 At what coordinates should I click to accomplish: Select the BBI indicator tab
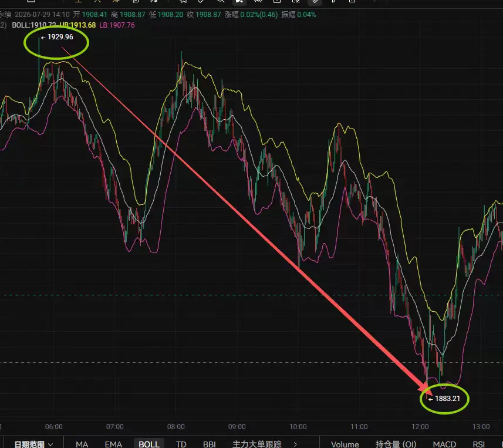[x=210, y=444]
